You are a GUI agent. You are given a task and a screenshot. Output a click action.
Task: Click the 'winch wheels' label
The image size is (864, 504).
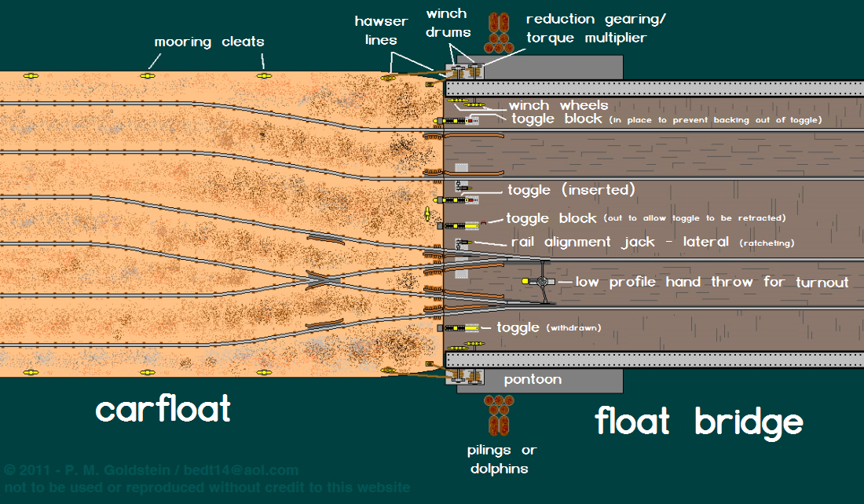point(558,105)
